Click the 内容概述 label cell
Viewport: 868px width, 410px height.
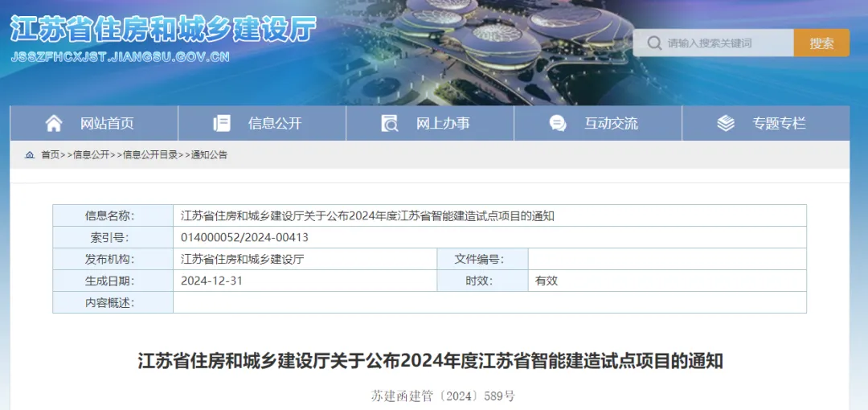[113, 302]
